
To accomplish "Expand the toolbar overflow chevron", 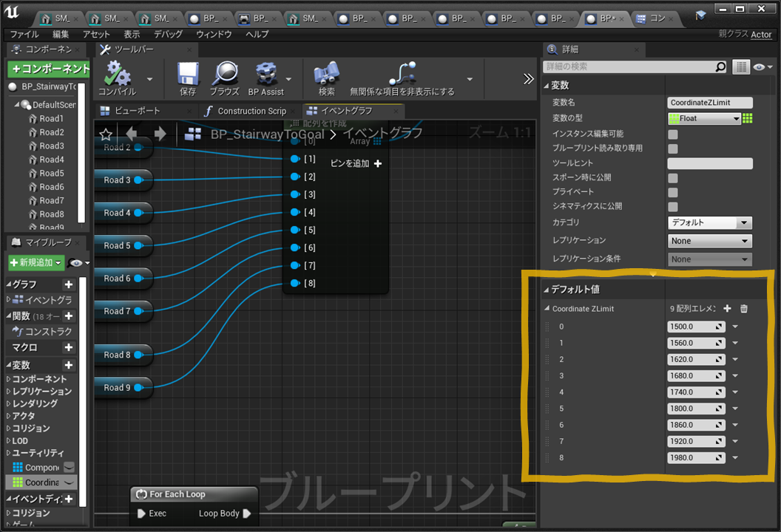I will pyautogui.click(x=529, y=78).
